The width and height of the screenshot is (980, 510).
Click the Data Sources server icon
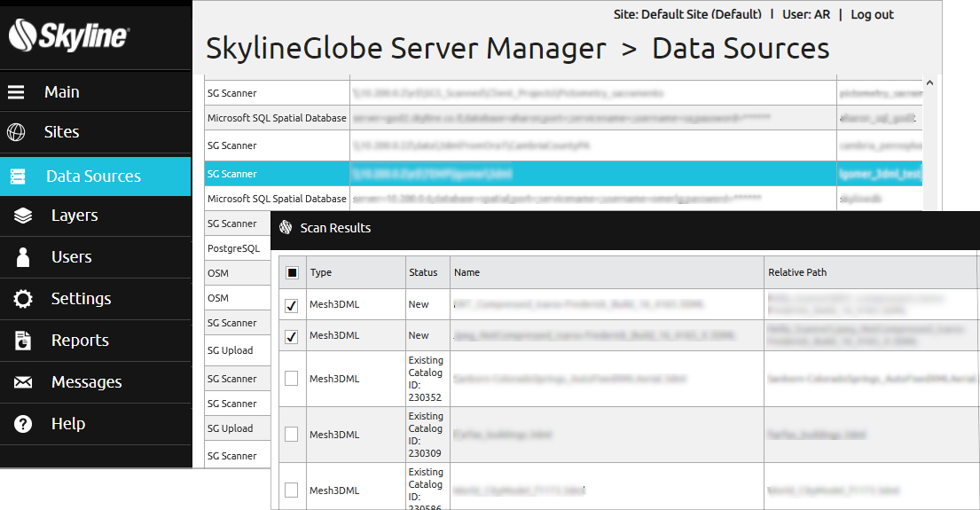[18, 177]
